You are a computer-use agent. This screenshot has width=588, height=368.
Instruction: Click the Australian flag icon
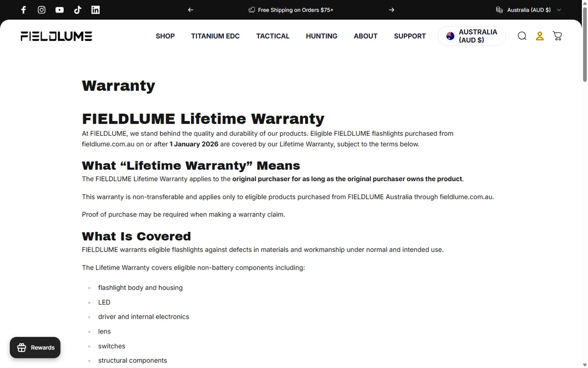(450, 36)
